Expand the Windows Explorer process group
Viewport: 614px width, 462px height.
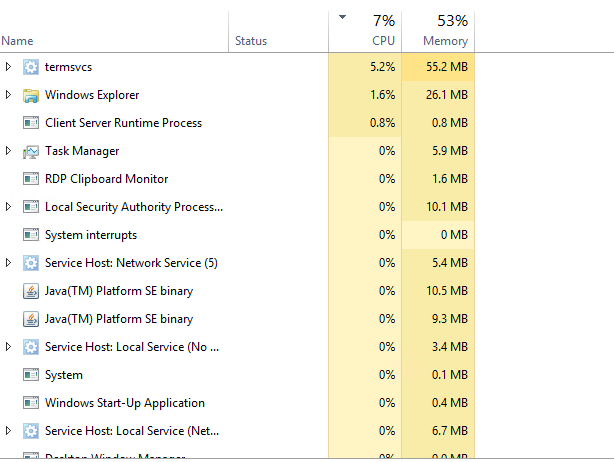pos(9,95)
